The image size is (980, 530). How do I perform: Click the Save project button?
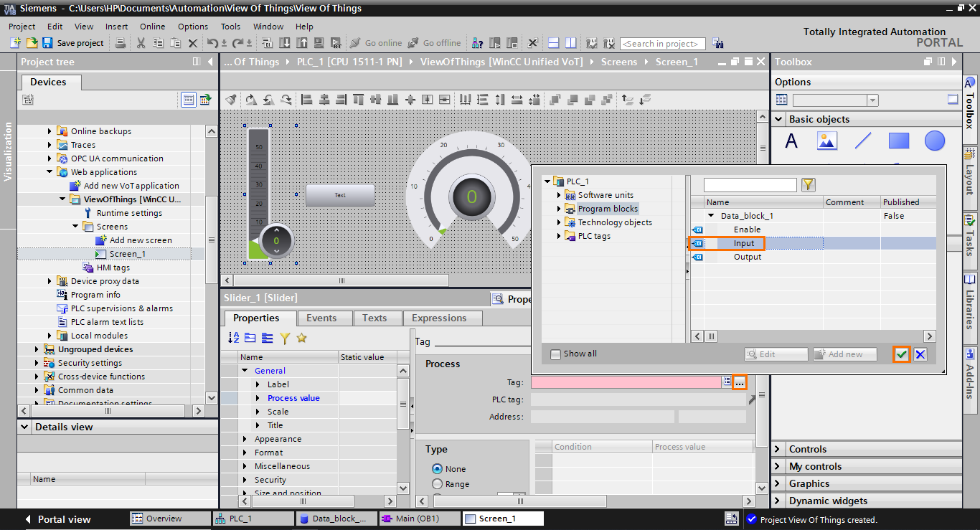(x=74, y=43)
